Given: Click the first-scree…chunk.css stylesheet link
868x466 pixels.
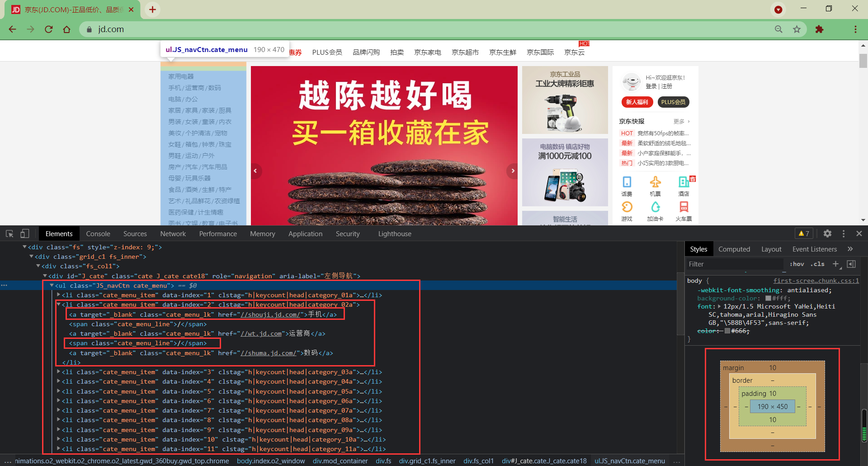Looking at the screenshot, I should coord(816,281).
